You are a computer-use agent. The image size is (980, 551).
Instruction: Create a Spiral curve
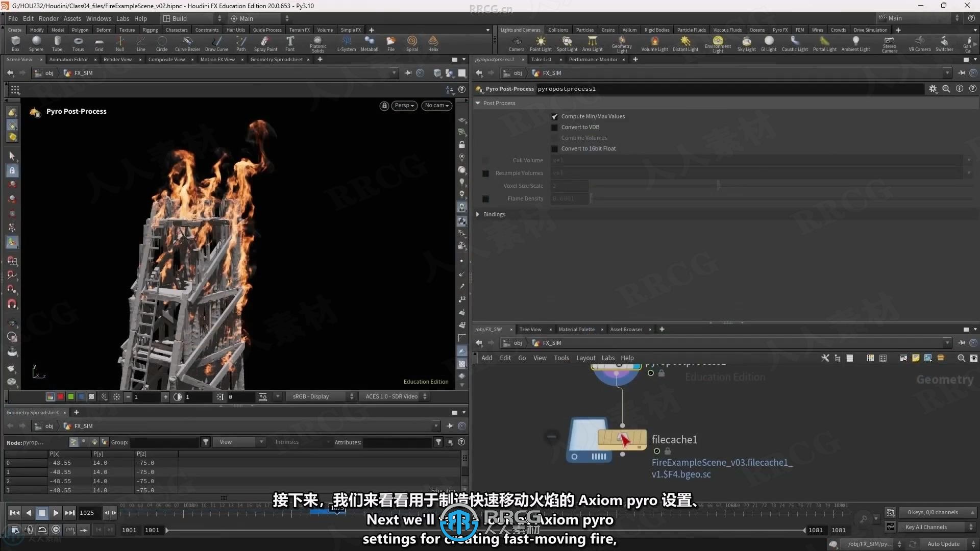click(412, 43)
